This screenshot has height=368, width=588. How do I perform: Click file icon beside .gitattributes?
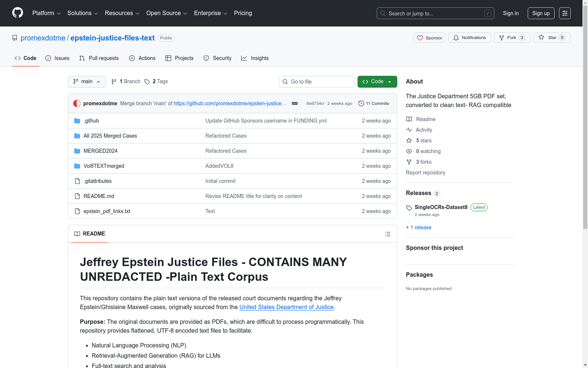pos(77,181)
